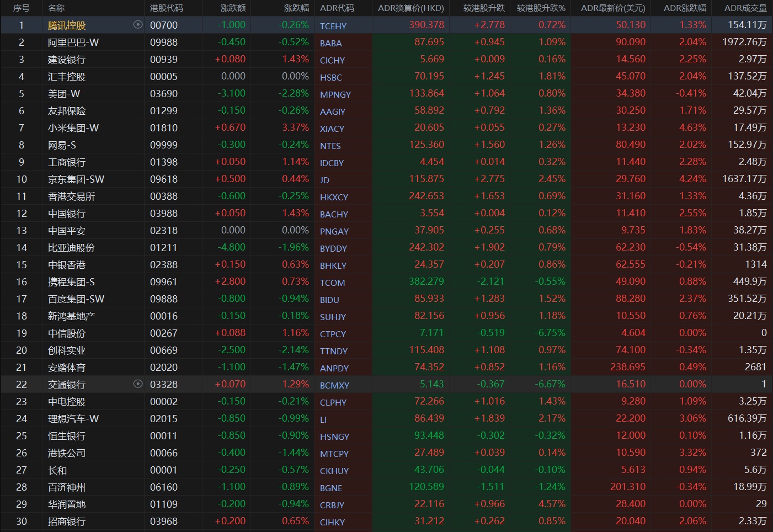The height and width of the screenshot is (532, 773).
Task: Click the circle icon beside 交通银行
Action: pyautogui.click(x=138, y=384)
